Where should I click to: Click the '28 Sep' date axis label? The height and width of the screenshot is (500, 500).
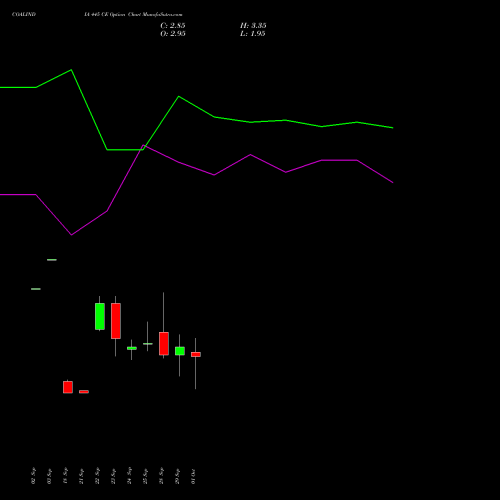tap(161, 476)
